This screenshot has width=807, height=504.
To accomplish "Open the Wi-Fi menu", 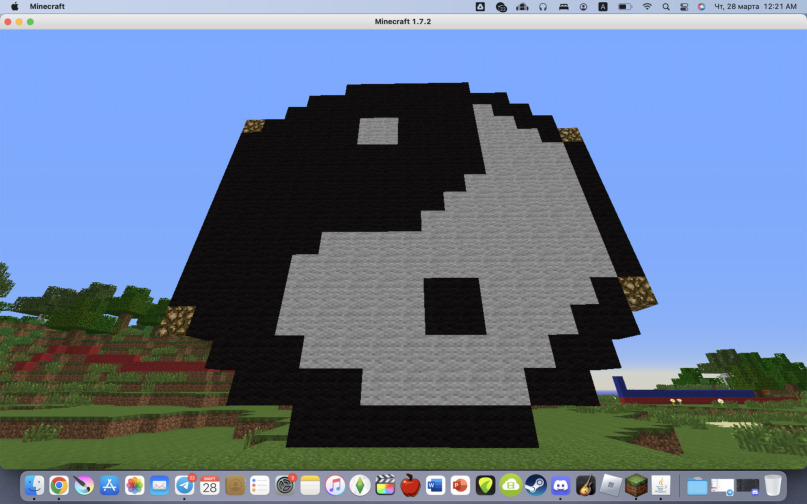I will pyautogui.click(x=647, y=7).
